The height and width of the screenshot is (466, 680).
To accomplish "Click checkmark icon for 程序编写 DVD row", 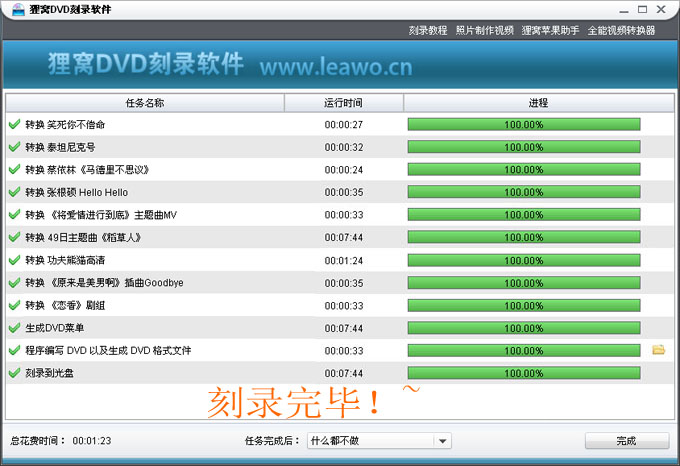I will pos(14,350).
